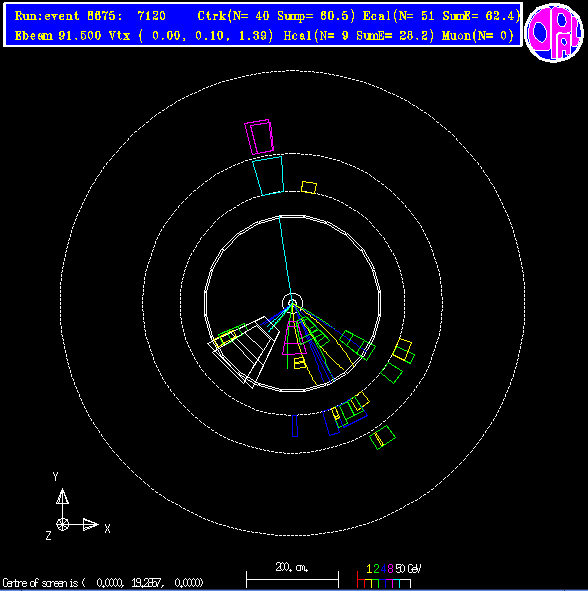588x591 pixels.
Task: Click the long cyan track pointing upward
Action: 285,259
